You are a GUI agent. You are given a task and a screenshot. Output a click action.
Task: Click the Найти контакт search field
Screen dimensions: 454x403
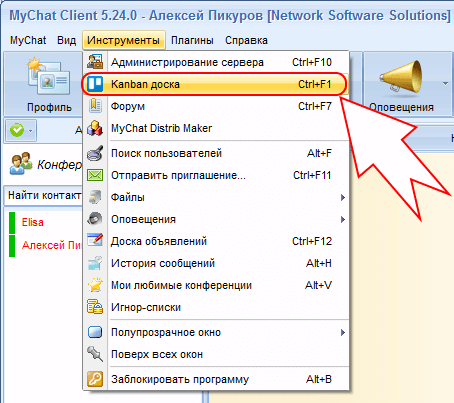point(43,195)
